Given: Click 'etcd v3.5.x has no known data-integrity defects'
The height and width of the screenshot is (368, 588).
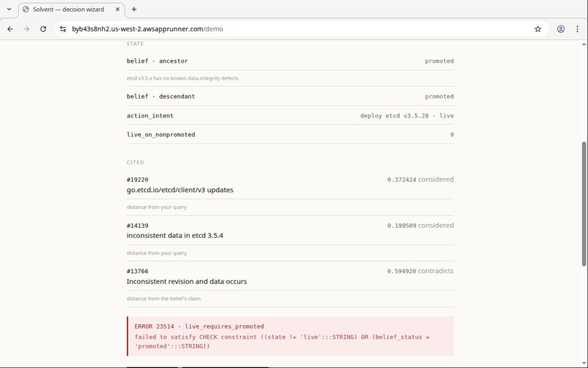Looking at the screenshot, I should (x=182, y=78).
